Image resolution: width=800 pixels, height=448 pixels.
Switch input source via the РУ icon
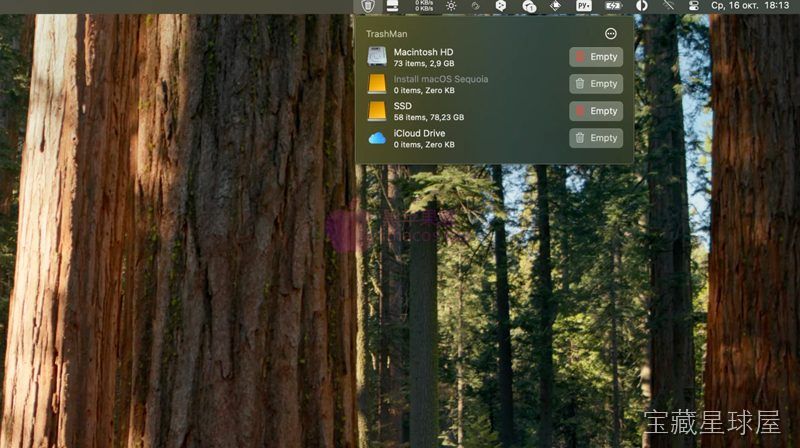(x=583, y=6)
